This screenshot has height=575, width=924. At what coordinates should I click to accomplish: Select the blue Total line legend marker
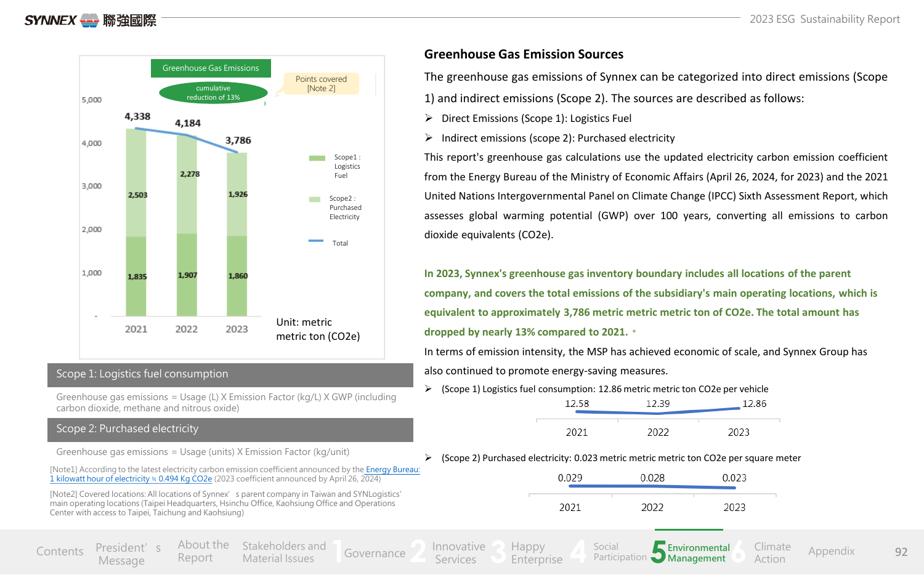[316, 241]
